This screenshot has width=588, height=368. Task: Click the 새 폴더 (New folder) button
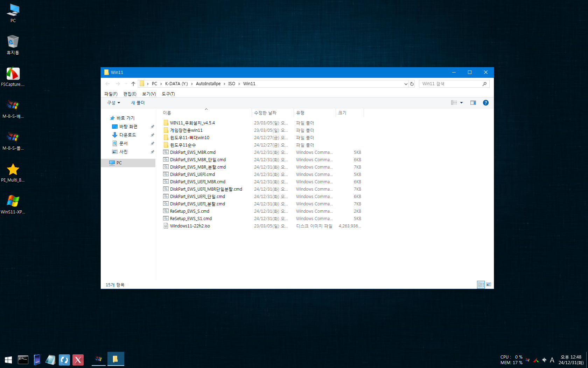[x=138, y=103]
